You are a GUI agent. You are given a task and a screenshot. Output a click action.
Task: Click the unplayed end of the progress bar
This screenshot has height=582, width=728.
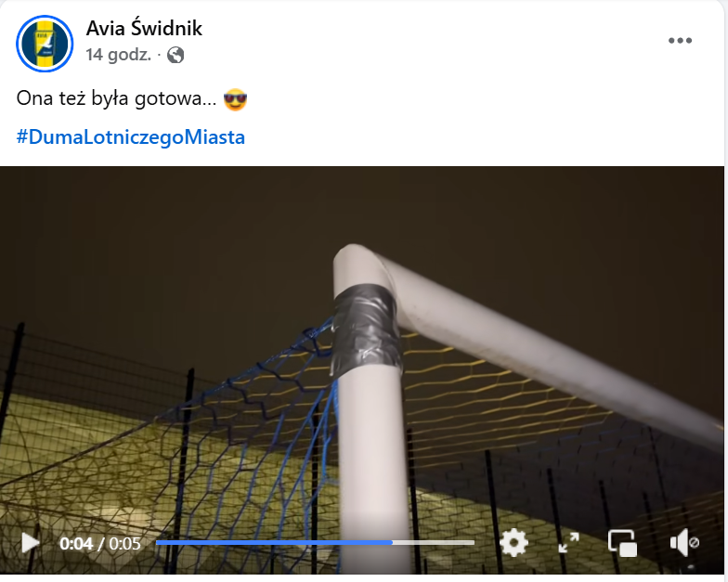point(434,542)
